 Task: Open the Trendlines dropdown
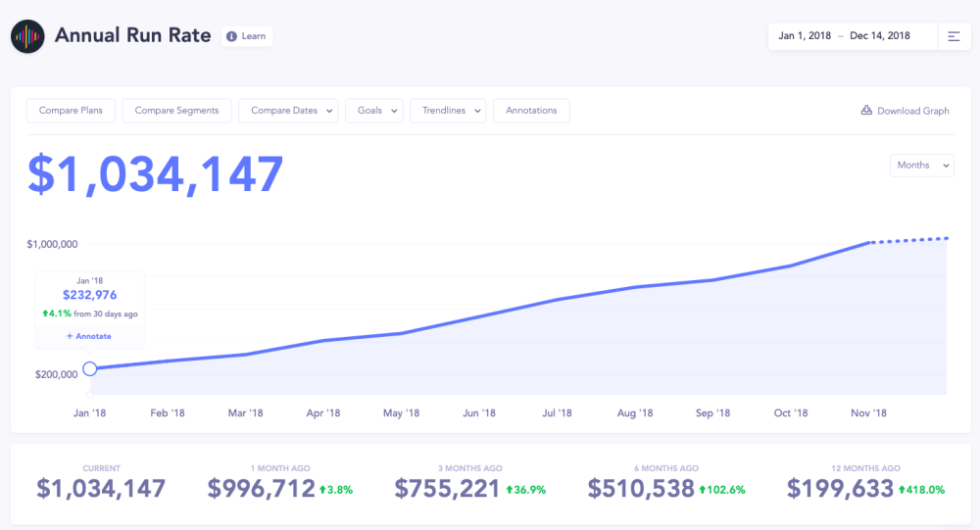pyautogui.click(x=447, y=111)
